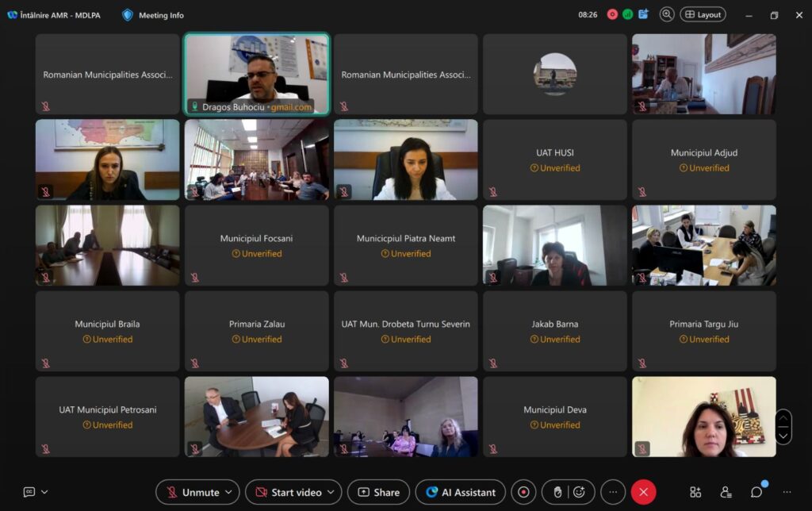Start video with the camera button
Viewport: 812px width, 511px height.
click(286, 492)
